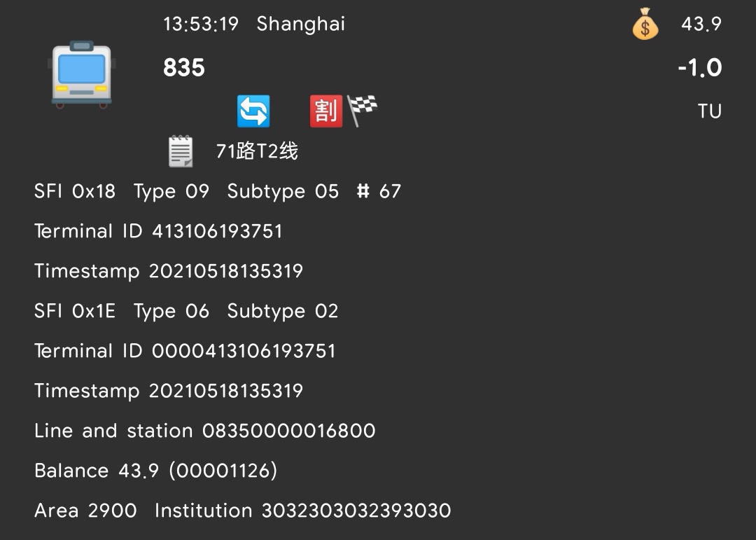Screen dimensions: 756x540
Task: Select the -1.0 fare amount
Action: (x=699, y=68)
